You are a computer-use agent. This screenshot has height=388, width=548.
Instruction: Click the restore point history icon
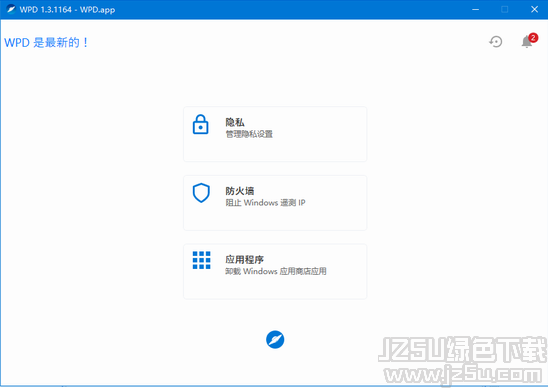[496, 42]
